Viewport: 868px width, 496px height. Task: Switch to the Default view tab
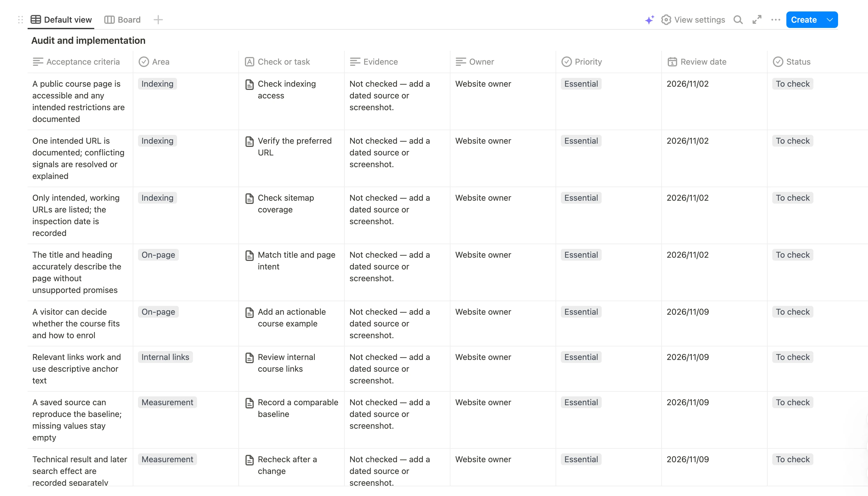(61, 20)
